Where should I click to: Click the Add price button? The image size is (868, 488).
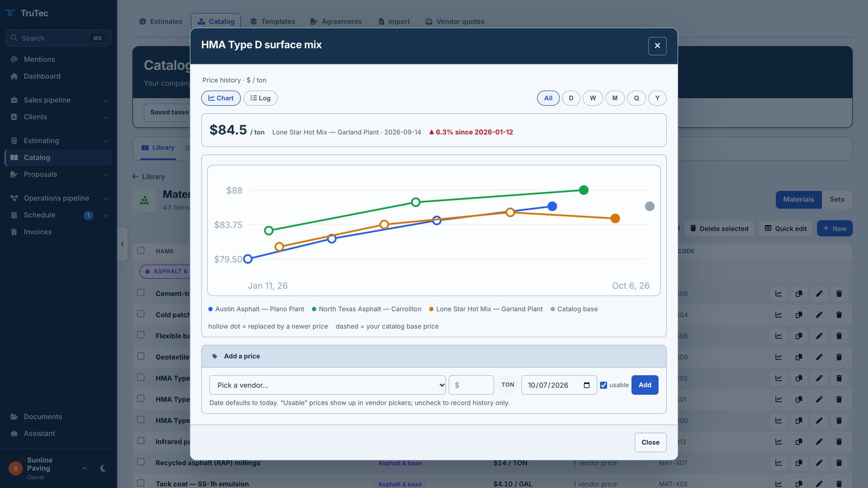click(645, 385)
